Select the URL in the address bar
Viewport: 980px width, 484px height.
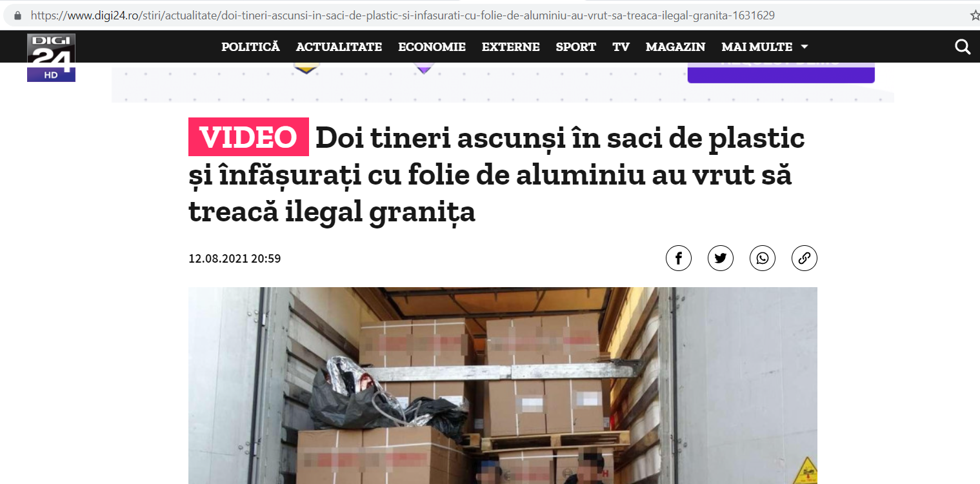pos(403,15)
